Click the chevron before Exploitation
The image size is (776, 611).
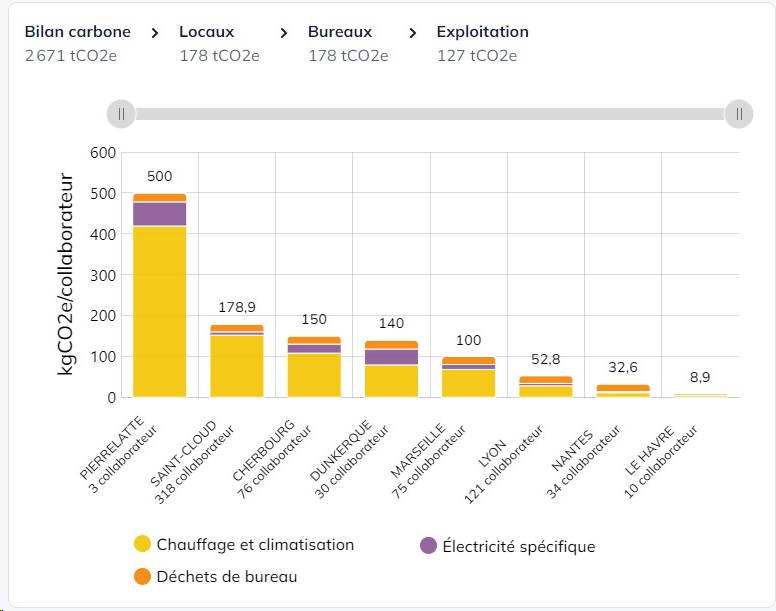(413, 33)
